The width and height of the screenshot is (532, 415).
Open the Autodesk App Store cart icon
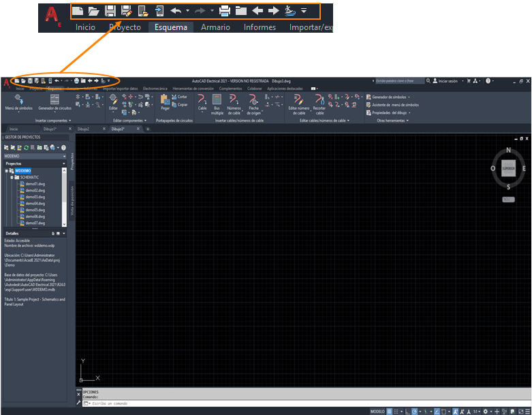[x=469, y=81]
